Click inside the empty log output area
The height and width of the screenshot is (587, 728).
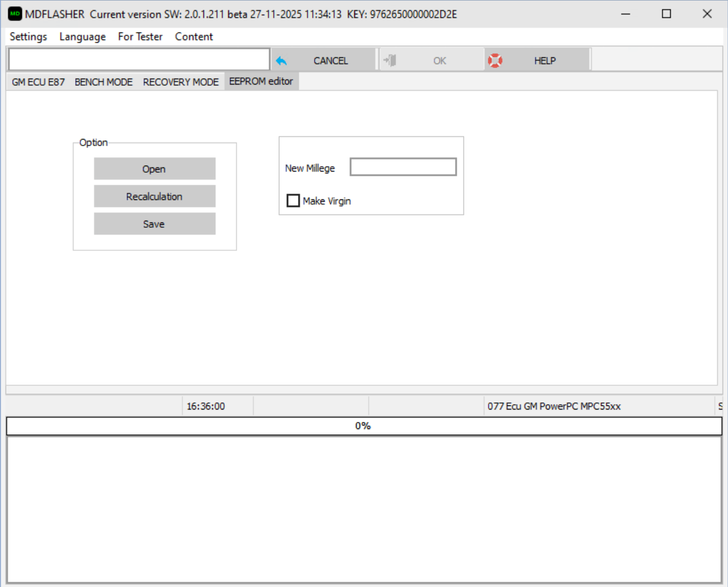(364, 509)
